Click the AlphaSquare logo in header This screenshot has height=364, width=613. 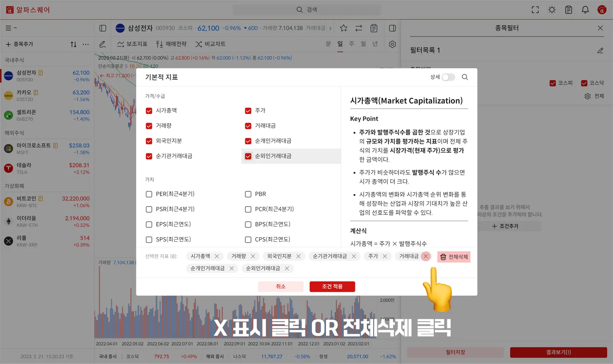(x=28, y=10)
